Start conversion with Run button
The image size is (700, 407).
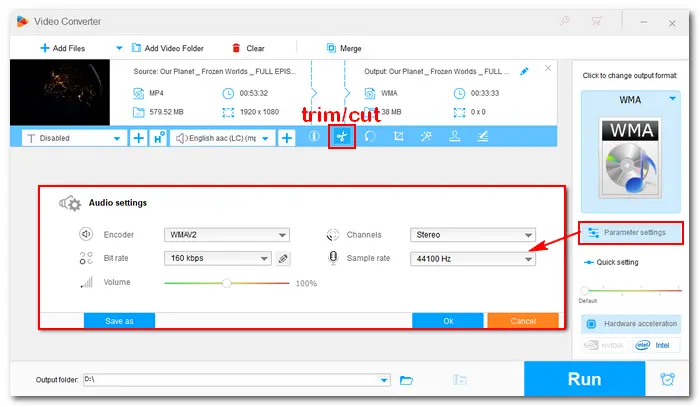(x=584, y=379)
